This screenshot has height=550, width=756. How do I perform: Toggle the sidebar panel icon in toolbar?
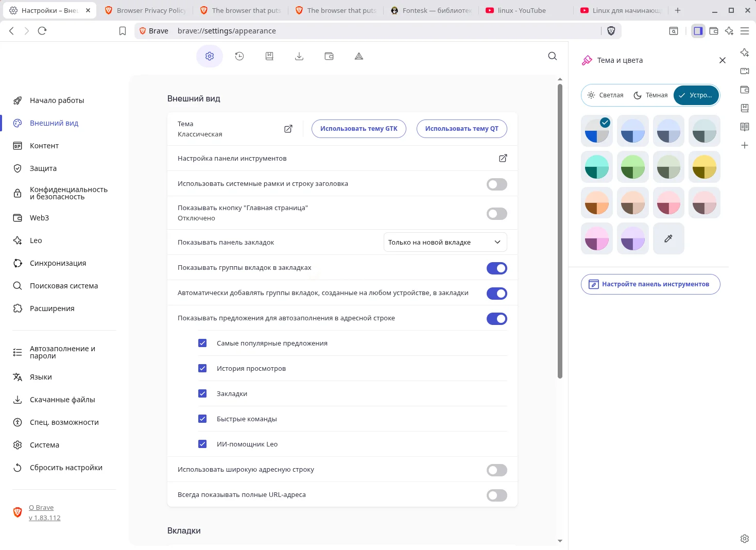[698, 31]
